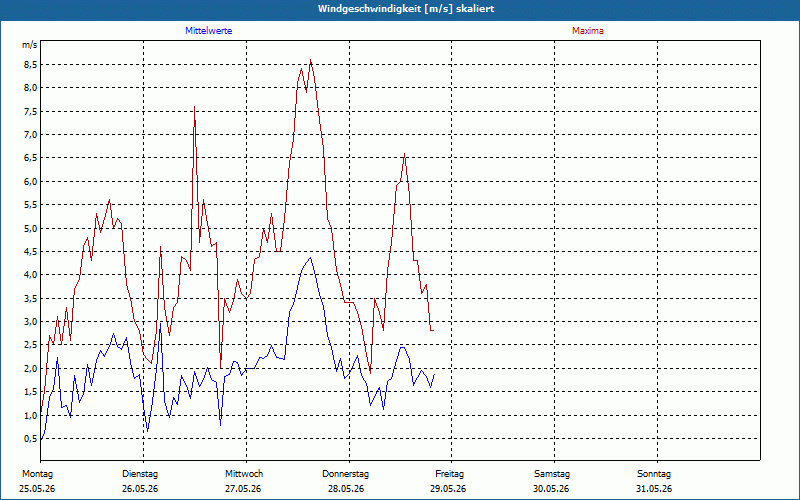The height and width of the screenshot is (500, 800).
Task: Click the date '28.05.26'
Action: pyautogui.click(x=346, y=489)
